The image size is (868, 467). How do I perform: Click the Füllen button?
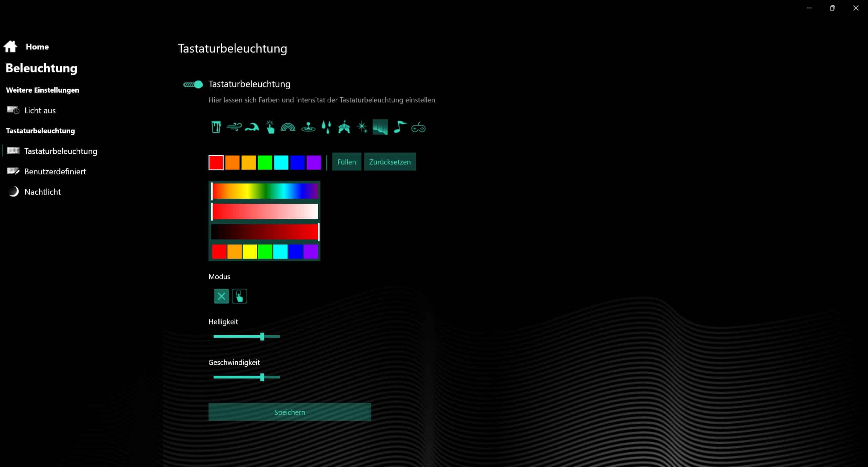pos(346,162)
